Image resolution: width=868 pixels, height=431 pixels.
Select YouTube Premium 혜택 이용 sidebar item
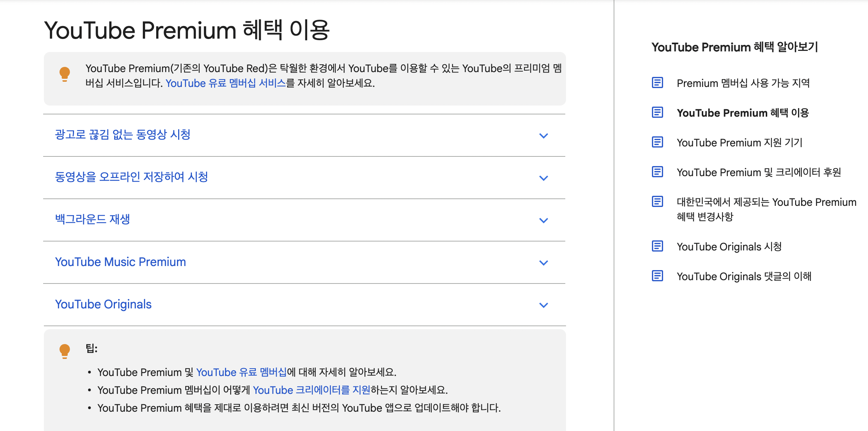click(x=743, y=113)
